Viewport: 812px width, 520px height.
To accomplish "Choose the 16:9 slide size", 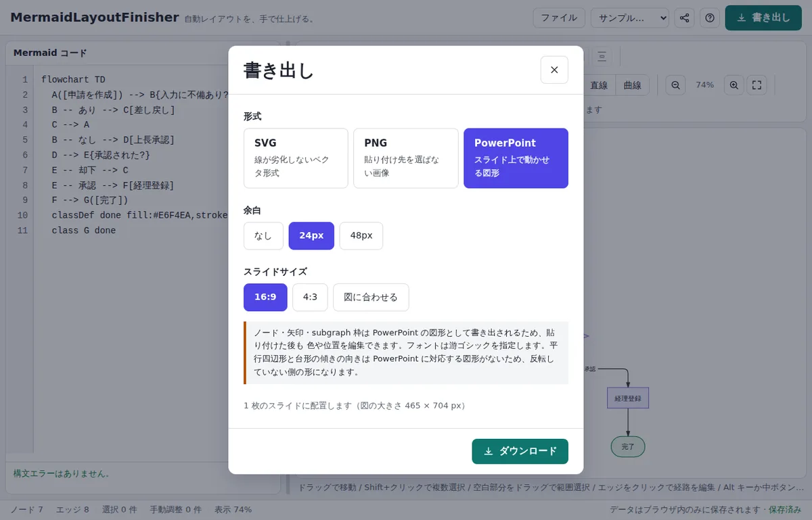I will coord(265,297).
